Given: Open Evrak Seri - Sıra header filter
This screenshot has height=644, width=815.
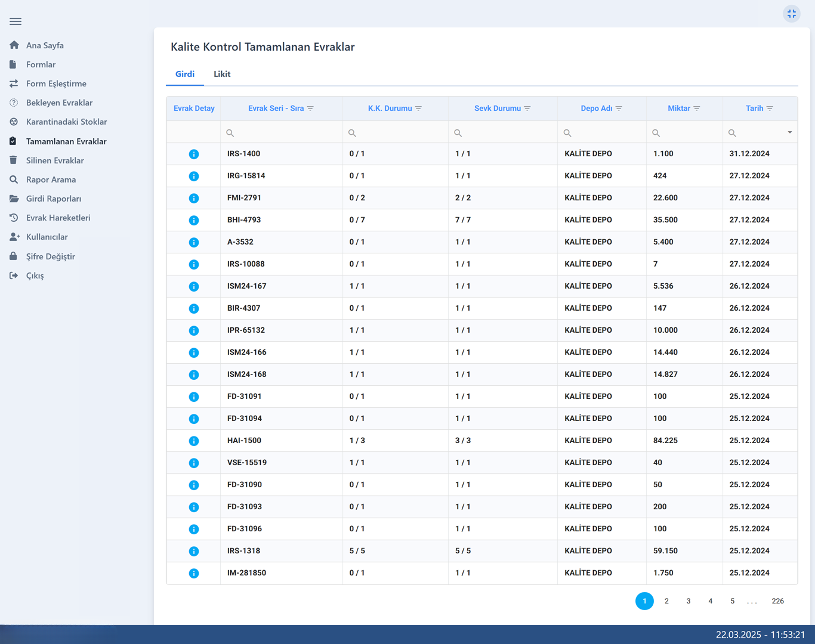Looking at the screenshot, I should pyautogui.click(x=310, y=109).
